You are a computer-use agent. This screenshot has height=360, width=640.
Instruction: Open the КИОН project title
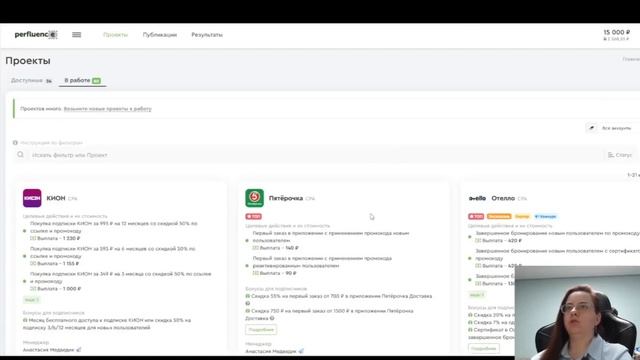pos(56,198)
